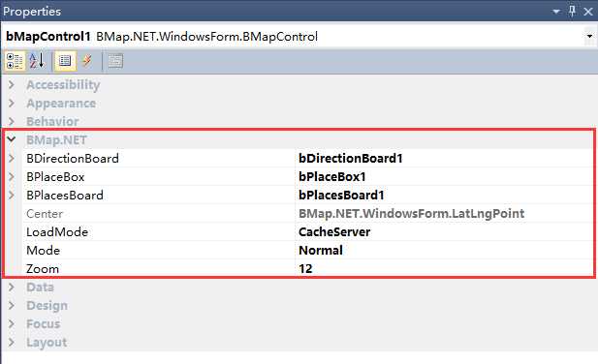This screenshot has height=364, width=598.
Task: Select the BDirectionBoard property name
Action: coord(73,158)
